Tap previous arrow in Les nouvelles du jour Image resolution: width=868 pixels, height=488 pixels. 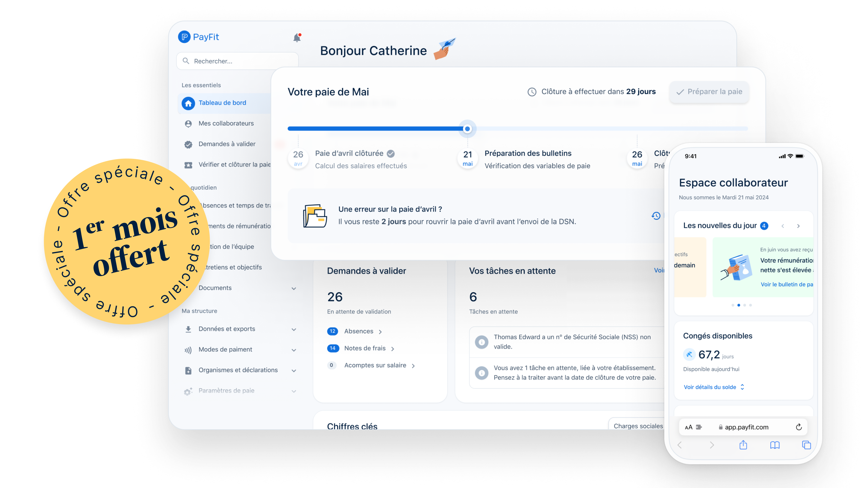tap(782, 226)
